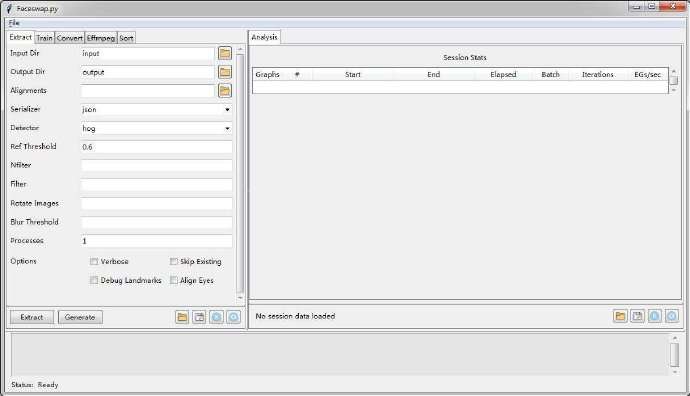Click the Blur Threshold input field
This screenshot has width=690, height=396.
click(157, 223)
